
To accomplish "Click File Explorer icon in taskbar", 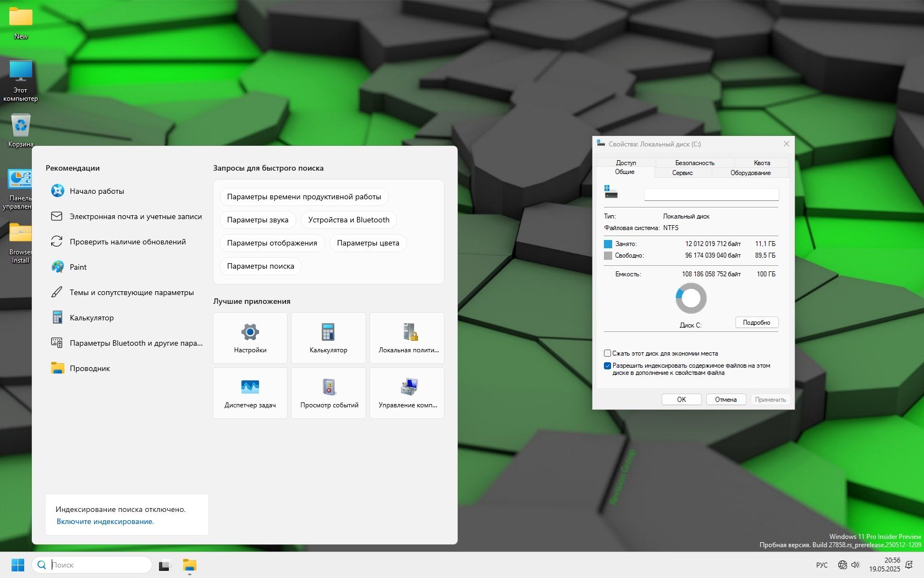I will (x=190, y=565).
